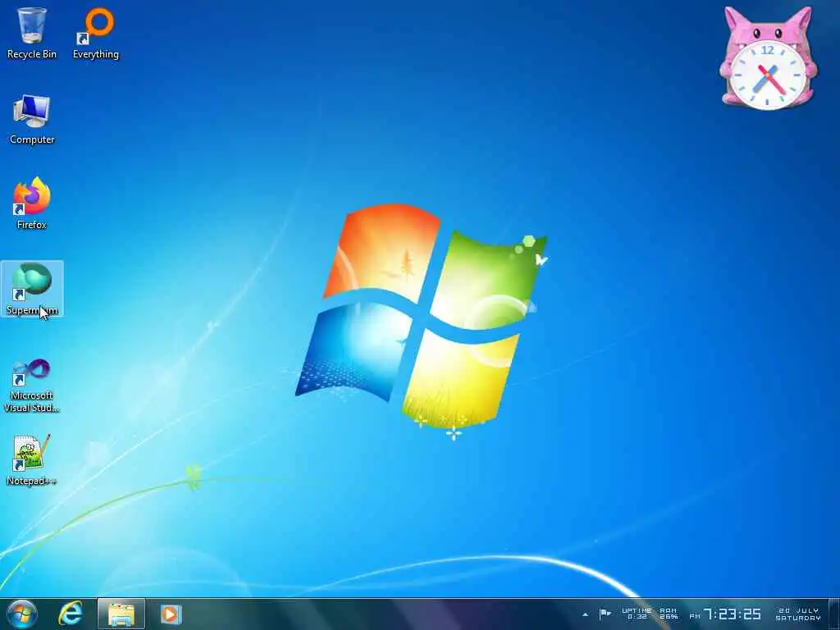
Task: Open the Windows Start menu orb
Action: point(22,614)
